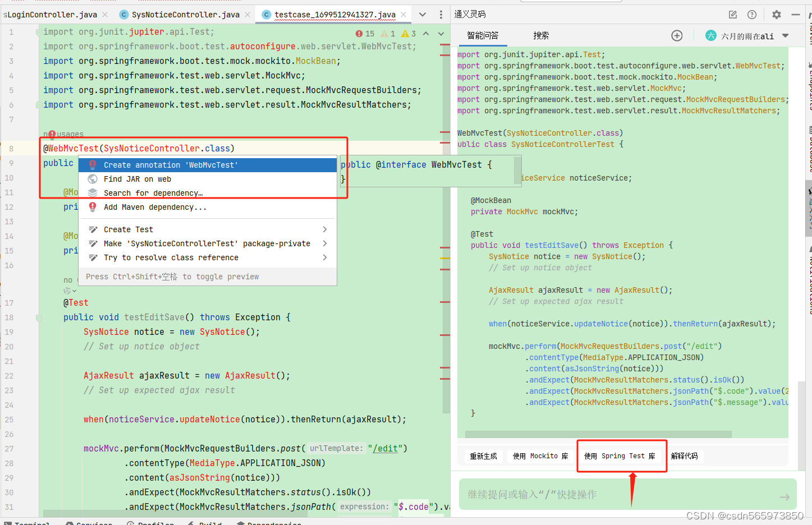
Task: Expand the account dropdown arrow beside 六月的雨在ali
Action: (x=786, y=35)
